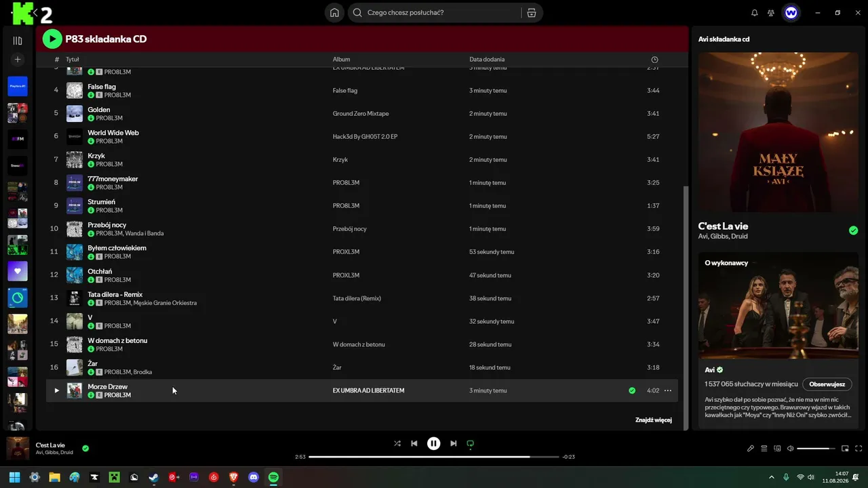The height and width of the screenshot is (488, 868).
Task: Open Playlista #1 in library sidebar
Action: pyautogui.click(x=18, y=87)
